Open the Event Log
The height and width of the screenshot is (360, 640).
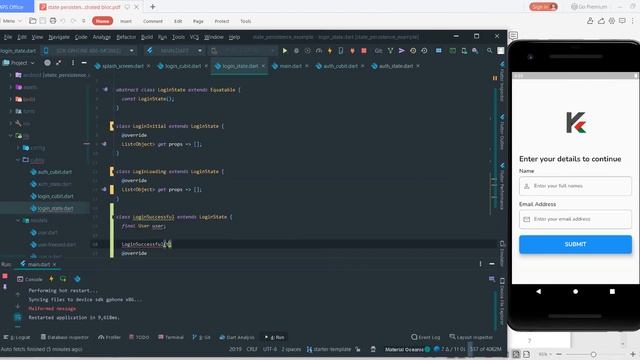[x=426, y=337]
